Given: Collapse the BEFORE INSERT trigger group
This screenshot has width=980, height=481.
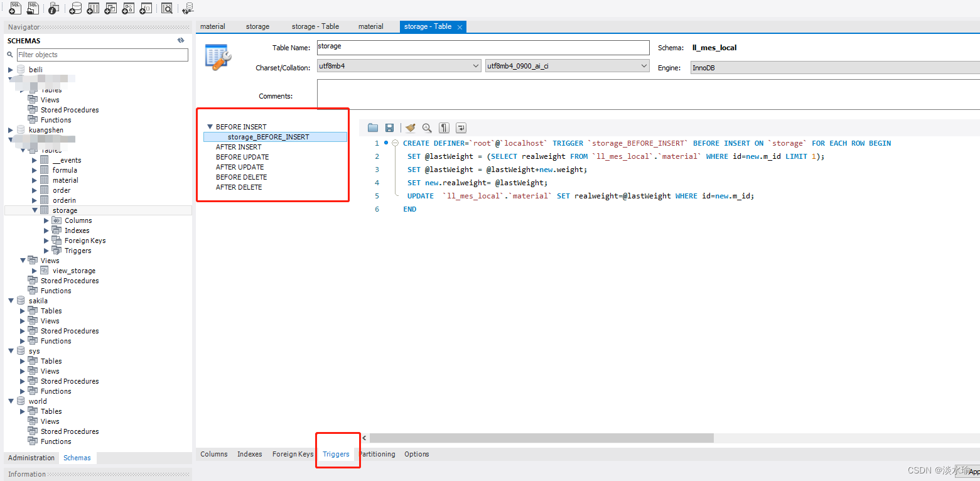Looking at the screenshot, I should coord(210,127).
